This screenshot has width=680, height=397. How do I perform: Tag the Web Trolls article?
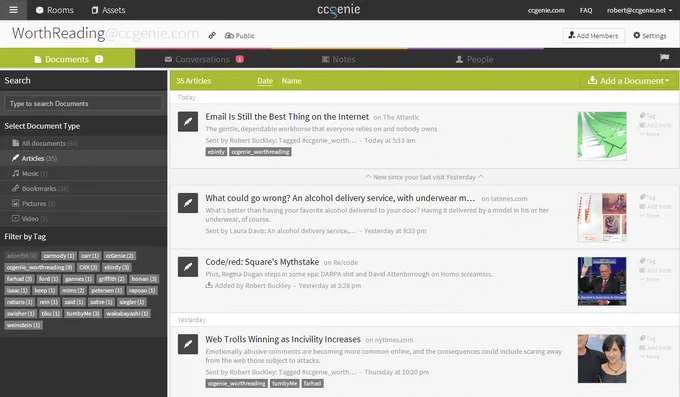[x=647, y=338]
